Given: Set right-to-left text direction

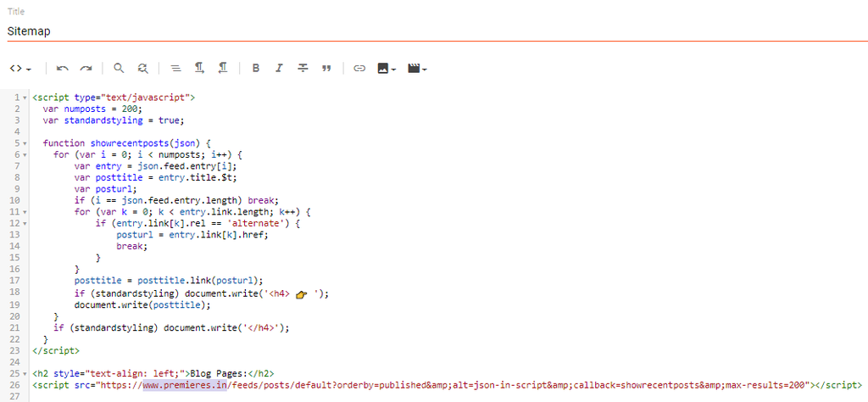Looking at the screenshot, I should tap(223, 68).
